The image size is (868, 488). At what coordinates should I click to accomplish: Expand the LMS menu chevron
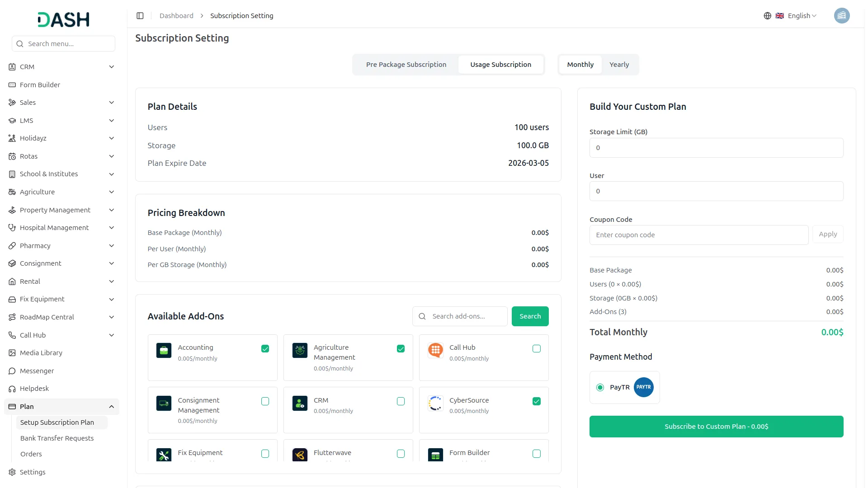click(111, 121)
